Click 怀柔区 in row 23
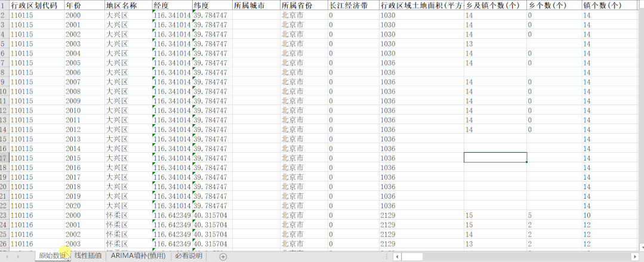 (x=128, y=215)
